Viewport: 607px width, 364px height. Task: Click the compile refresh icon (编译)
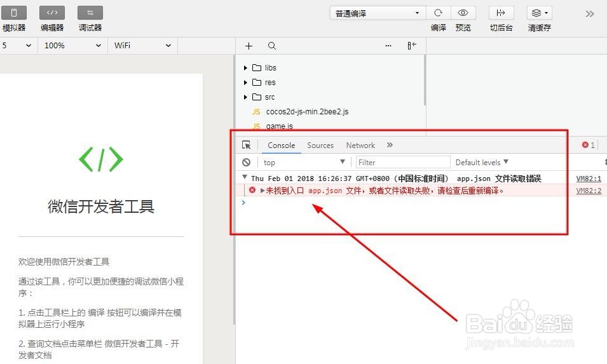pyautogui.click(x=438, y=13)
